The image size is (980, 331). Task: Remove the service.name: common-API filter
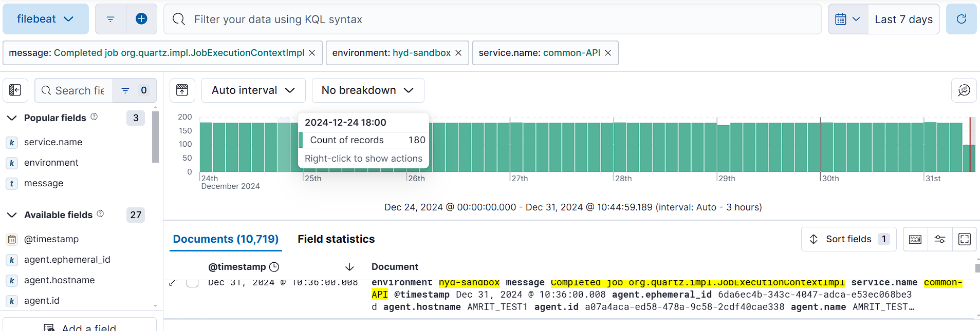pyautogui.click(x=608, y=53)
